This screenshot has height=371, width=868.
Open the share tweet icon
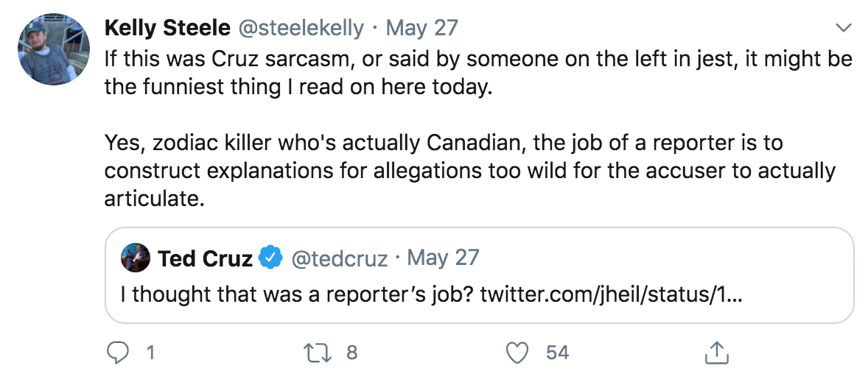(x=713, y=353)
